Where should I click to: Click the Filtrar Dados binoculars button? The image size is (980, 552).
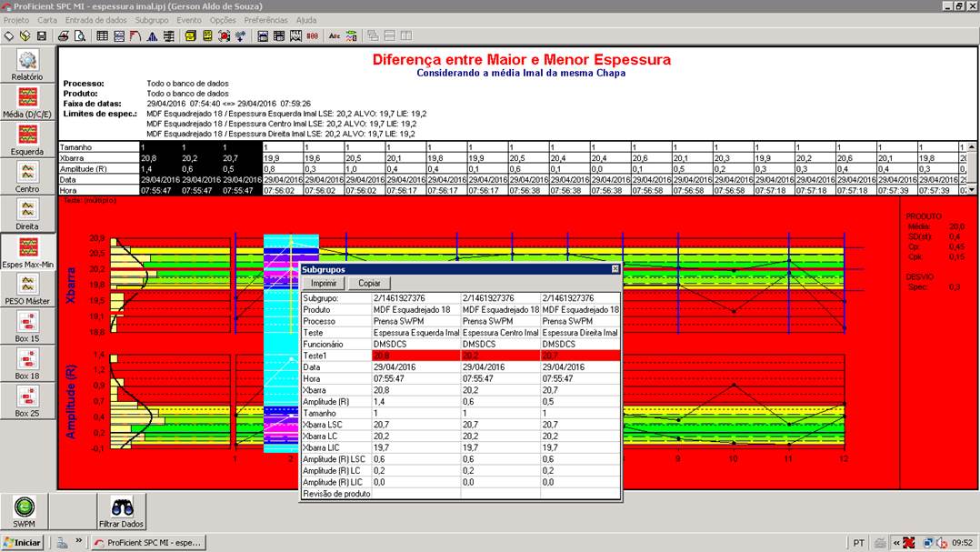coord(122,511)
